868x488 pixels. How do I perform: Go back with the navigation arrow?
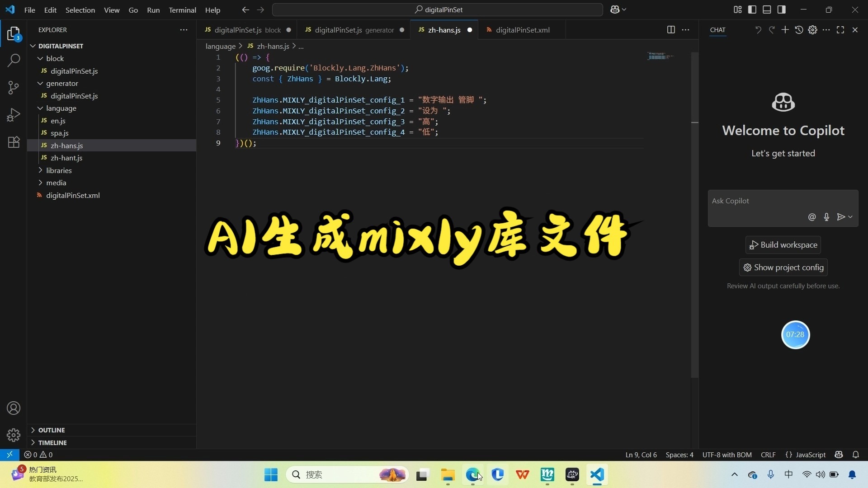[245, 9]
